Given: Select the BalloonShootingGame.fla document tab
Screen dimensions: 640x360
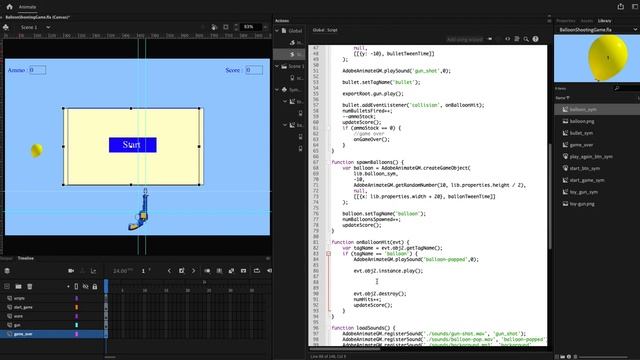Looking at the screenshot, I should click(37, 17).
